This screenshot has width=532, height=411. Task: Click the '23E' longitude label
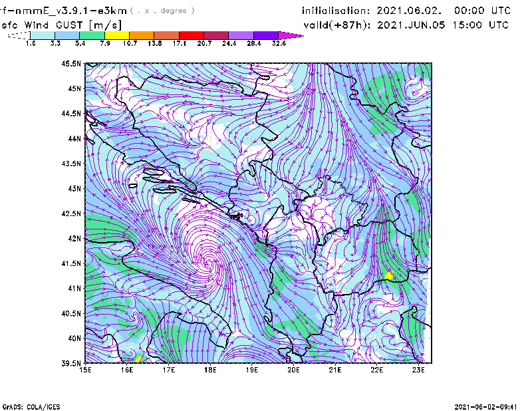(x=418, y=370)
